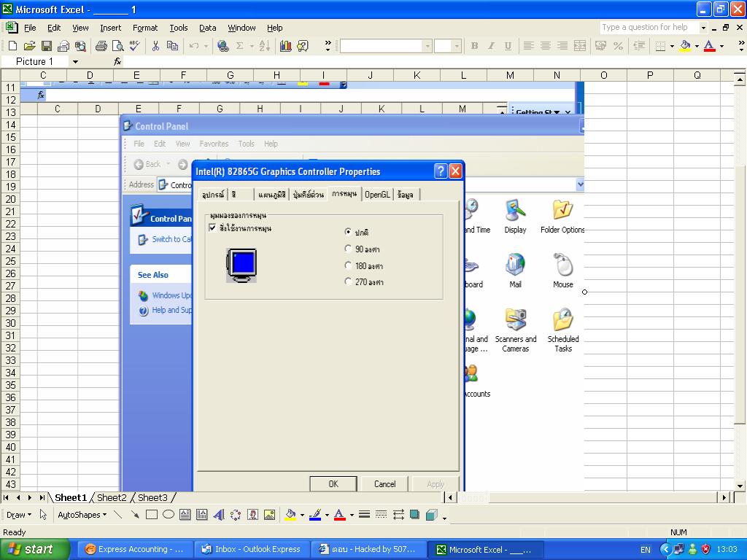The height and width of the screenshot is (560, 747).
Task: Open the Insert menu
Action: coord(111,28)
